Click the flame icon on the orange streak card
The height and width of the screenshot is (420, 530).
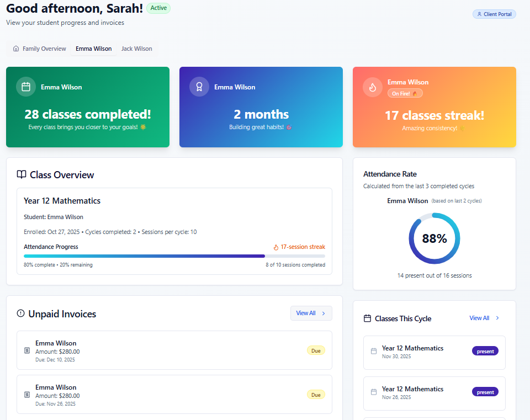(x=372, y=87)
